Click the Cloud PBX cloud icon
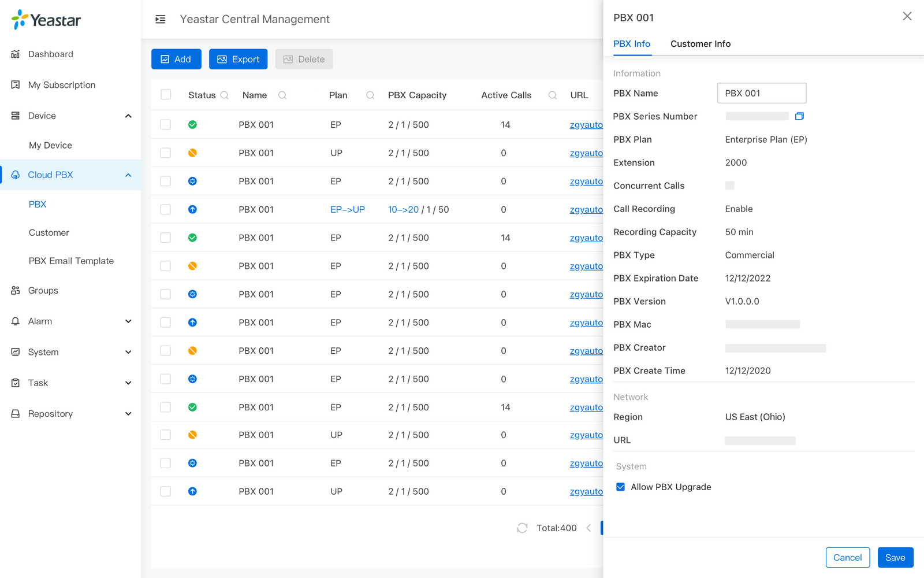The image size is (924, 578). 16,175
